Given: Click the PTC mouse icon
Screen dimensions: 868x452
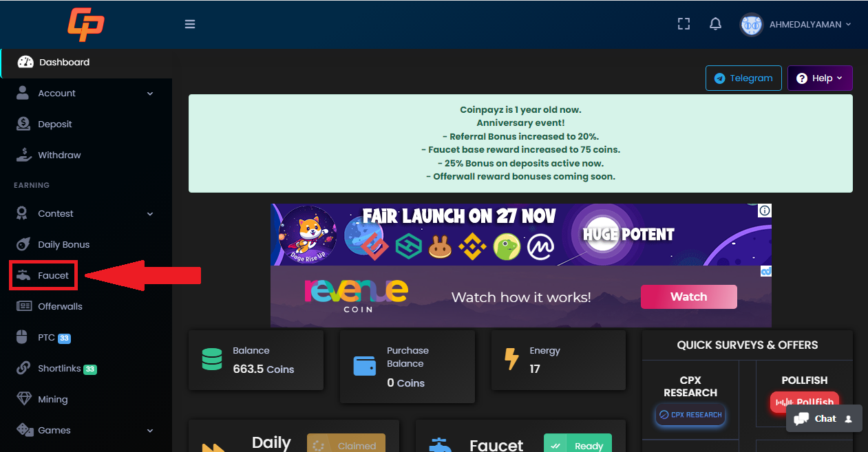Looking at the screenshot, I should (x=23, y=337).
